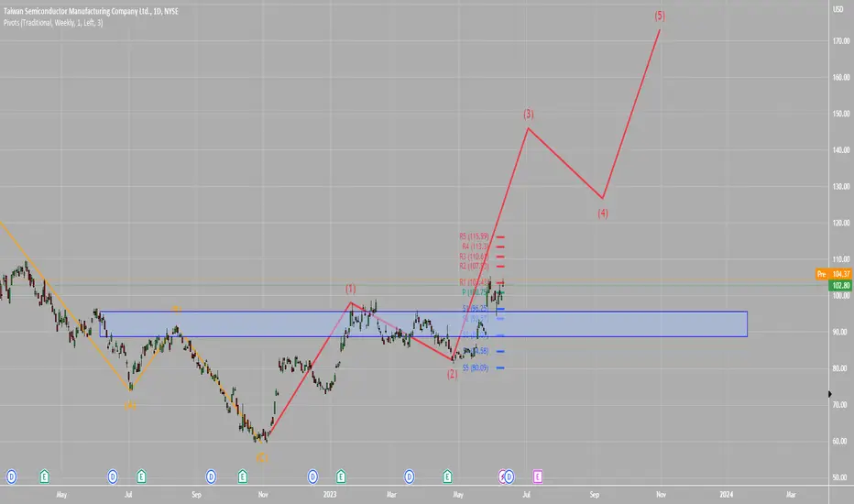The height and width of the screenshot is (504, 854).
Task: Open the earnings E marker right after Jul 2022
Action: pos(141,477)
